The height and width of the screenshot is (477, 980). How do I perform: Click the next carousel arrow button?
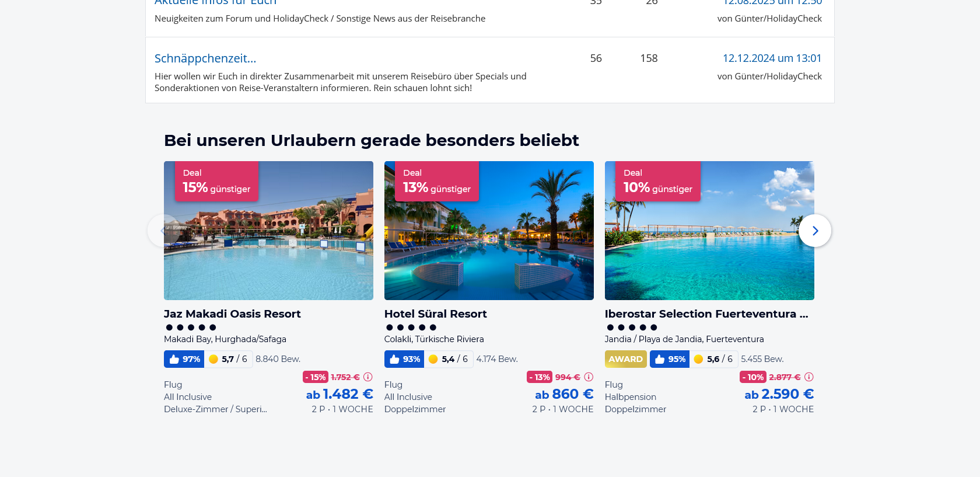click(815, 231)
